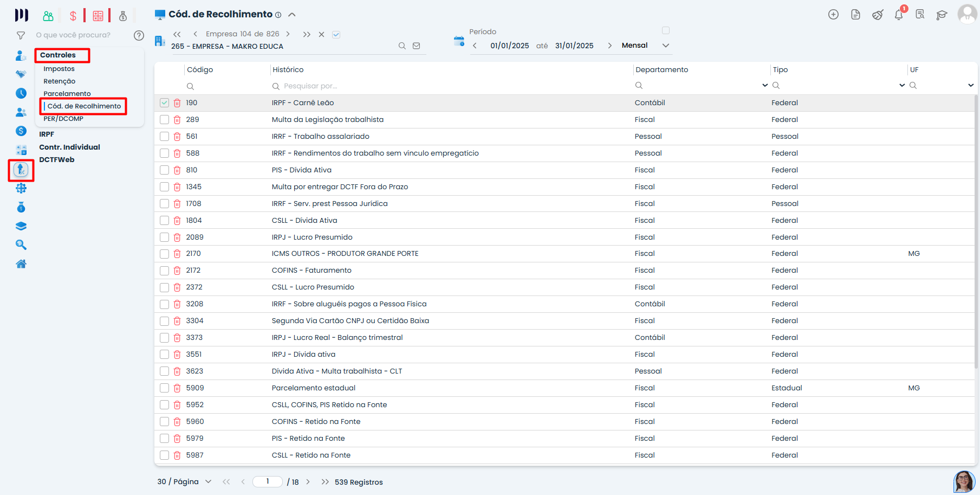Open the Departamento filter dropdown arrow
980x495 pixels.
[765, 86]
